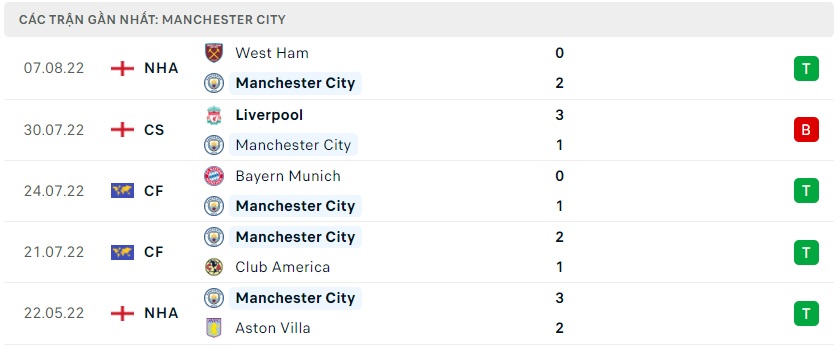Click the Các trận gần nhất header
Image resolution: width=837 pixels, height=360 pixels.
point(152,20)
